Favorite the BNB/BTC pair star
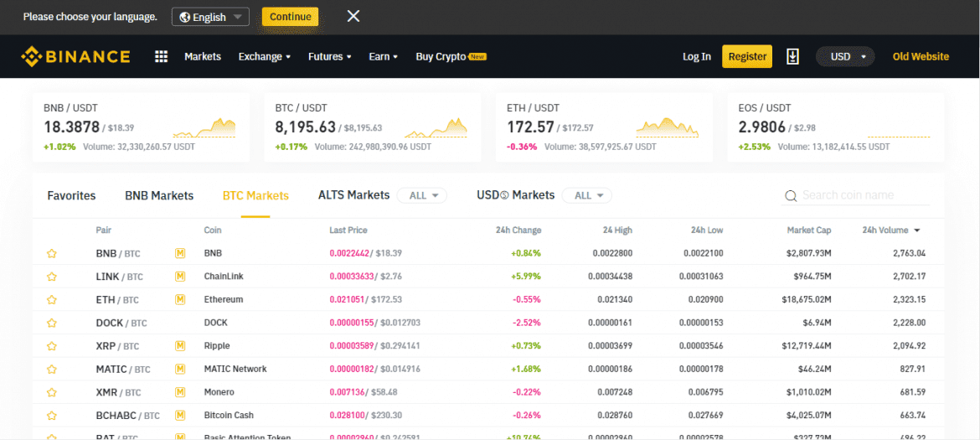The height and width of the screenshot is (440, 980). [x=52, y=253]
